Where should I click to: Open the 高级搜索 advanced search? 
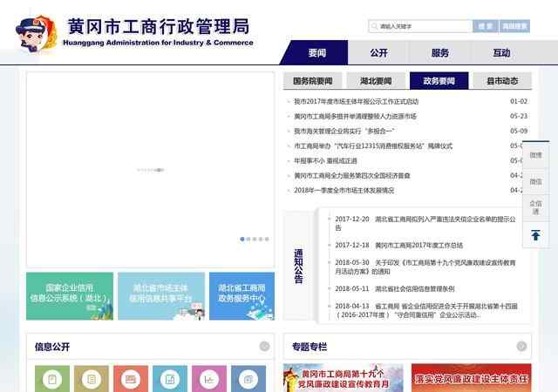tap(514, 26)
